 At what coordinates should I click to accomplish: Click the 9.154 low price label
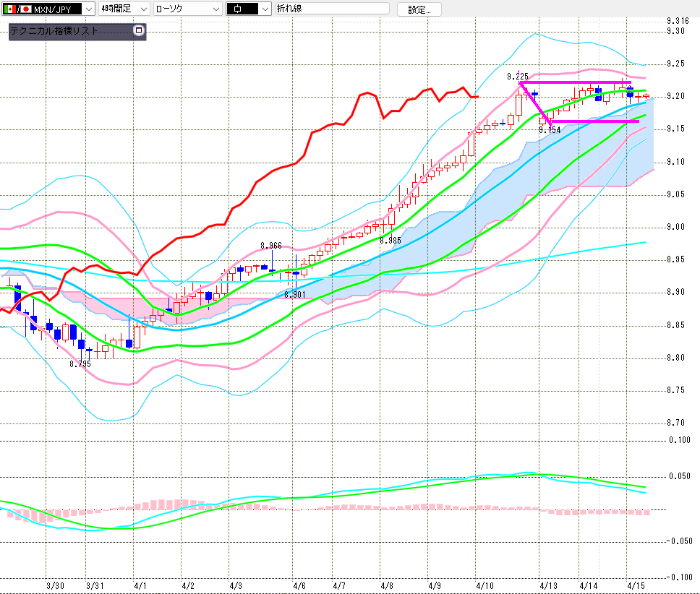coord(550,130)
